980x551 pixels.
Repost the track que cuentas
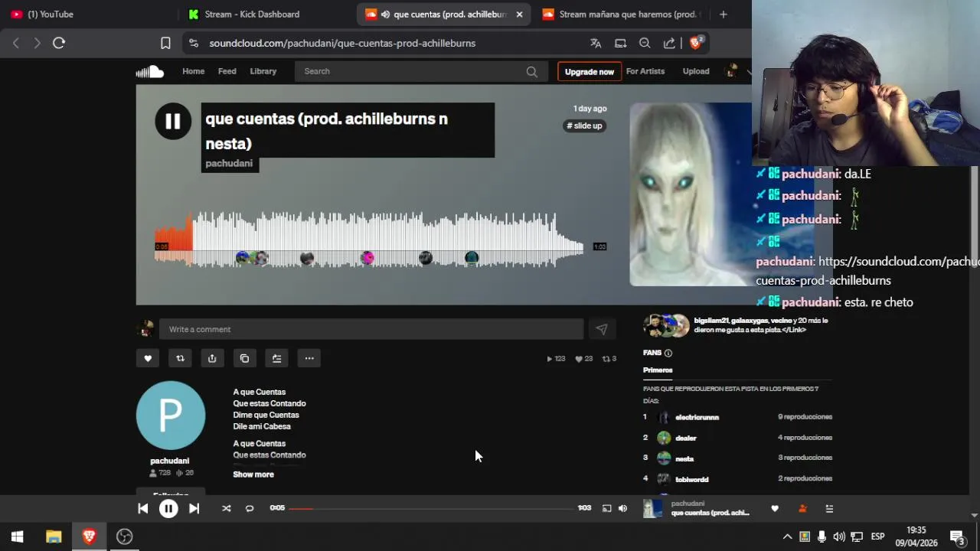coord(180,358)
